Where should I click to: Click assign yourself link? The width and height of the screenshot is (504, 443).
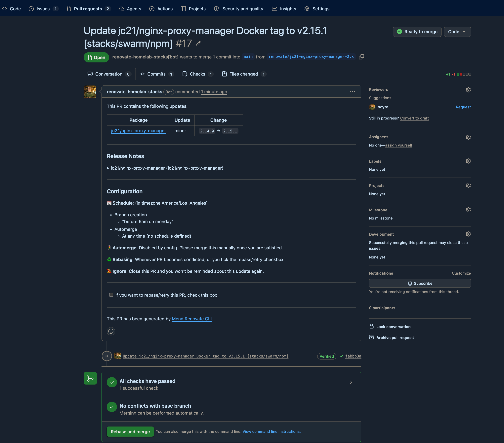coord(399,145)
